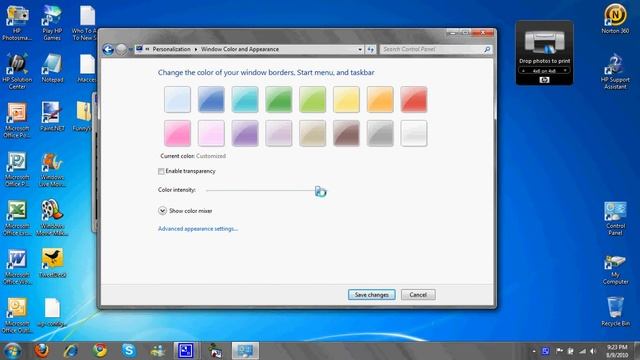640x360 pixels.
Task: Click the Action Center flag tray icon
Action: 560,351
